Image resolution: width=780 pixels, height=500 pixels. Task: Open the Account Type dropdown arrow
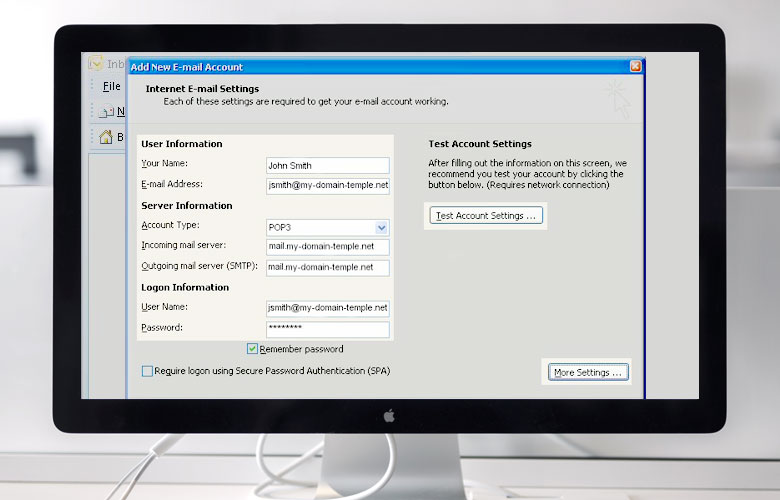[x=381, y=228]
